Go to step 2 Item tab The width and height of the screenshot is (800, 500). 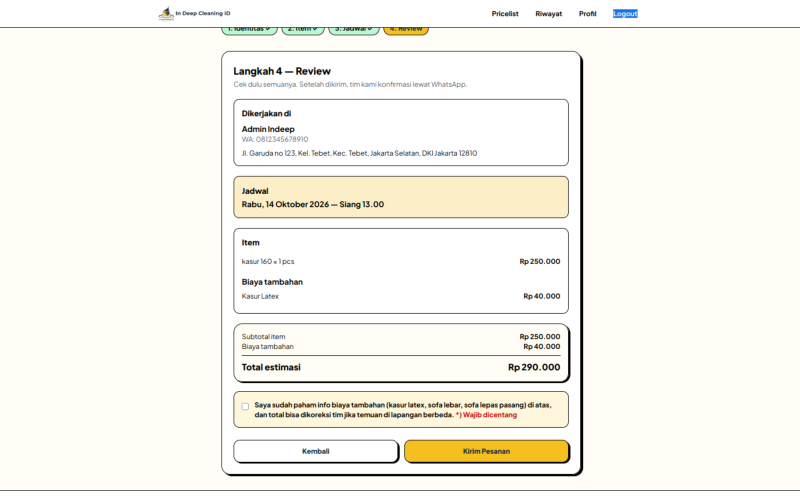coord(303,30)
